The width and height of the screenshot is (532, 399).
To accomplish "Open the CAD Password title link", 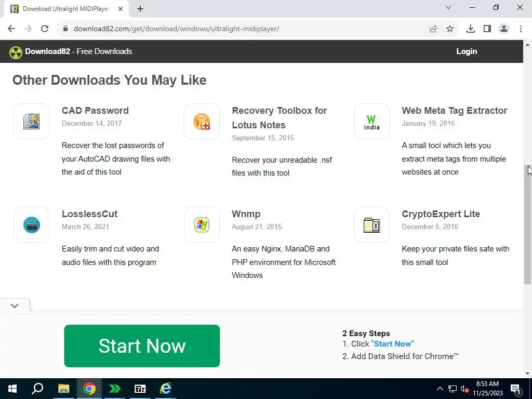I will point(96,111).
